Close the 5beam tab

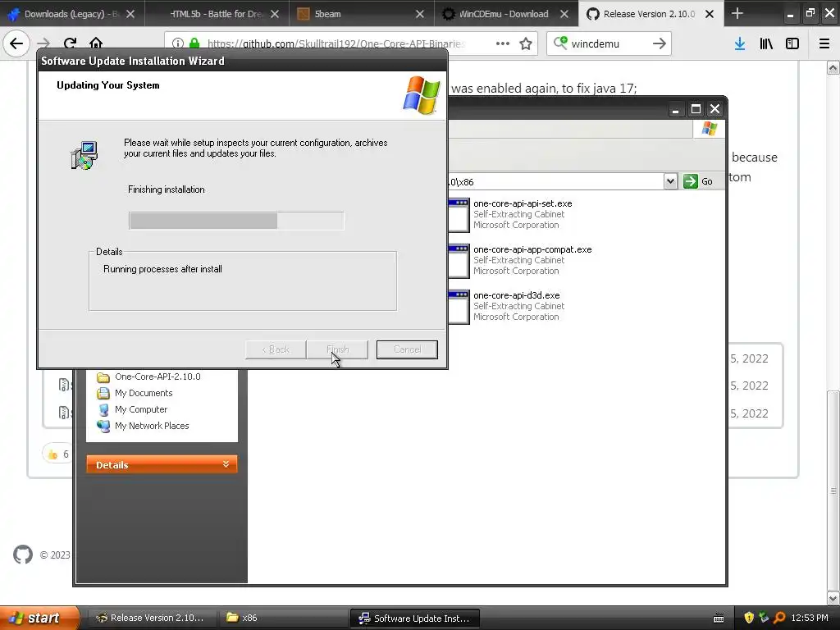coord(420,14)
